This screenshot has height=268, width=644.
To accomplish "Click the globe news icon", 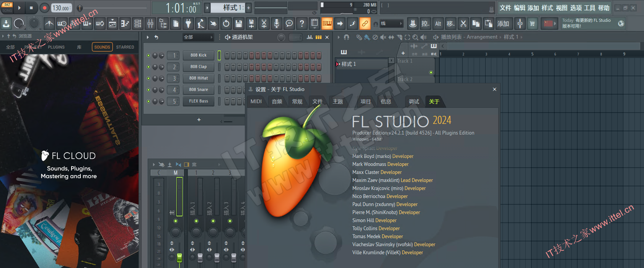I will [621, 24].
